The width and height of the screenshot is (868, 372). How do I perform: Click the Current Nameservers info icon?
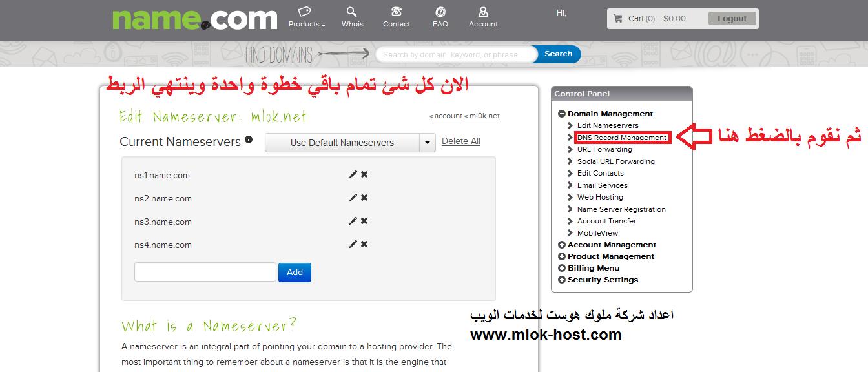[249, 139]
